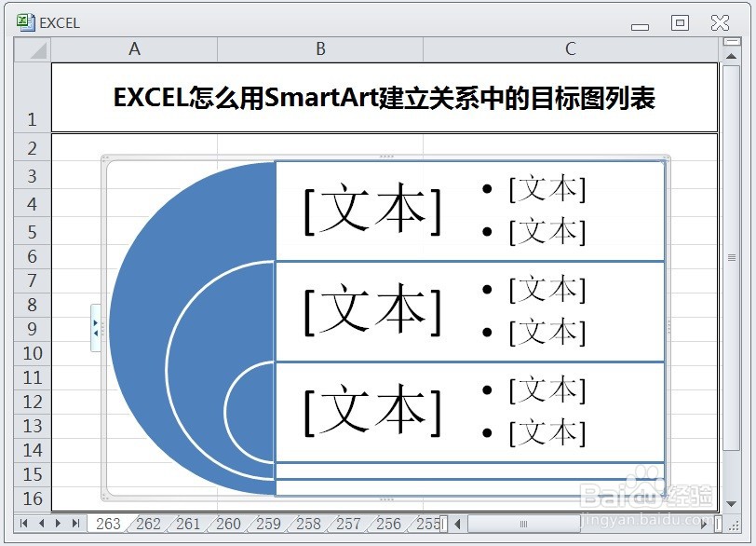
Task: Open the SmartArt text pane toggle arrows
Action: tap(96, 328)
